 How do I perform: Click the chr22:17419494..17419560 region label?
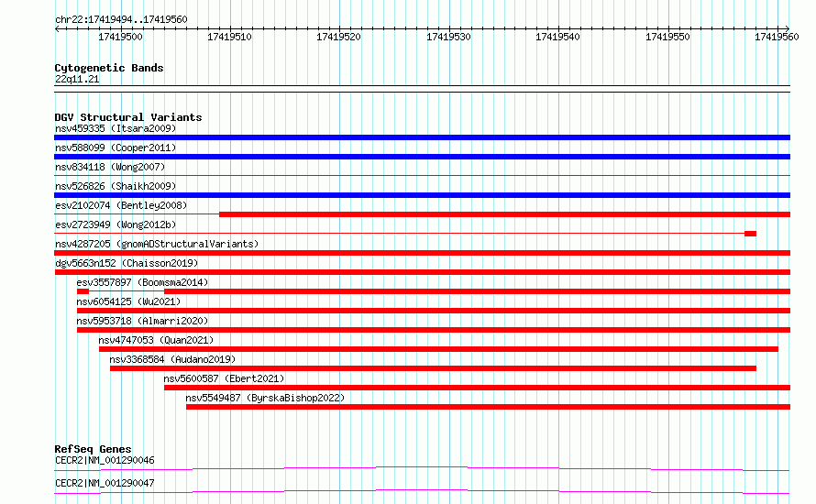pyautogui.click(x=121, y=19)
